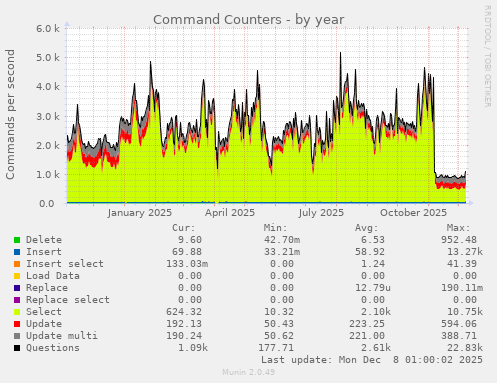Click the Min: column header
Screen dimensions: 497x383
(275, 228)
